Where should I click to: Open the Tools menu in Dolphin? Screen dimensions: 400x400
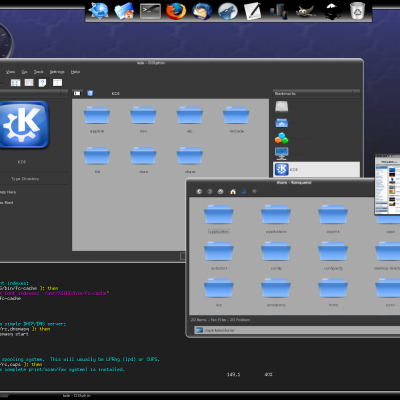(x=39, y=72)
